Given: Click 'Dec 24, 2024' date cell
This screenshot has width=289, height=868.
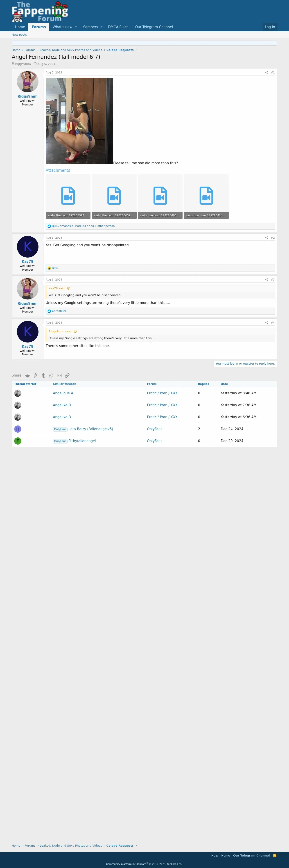Looking at the screenshot, I should (x=232, y=429).
